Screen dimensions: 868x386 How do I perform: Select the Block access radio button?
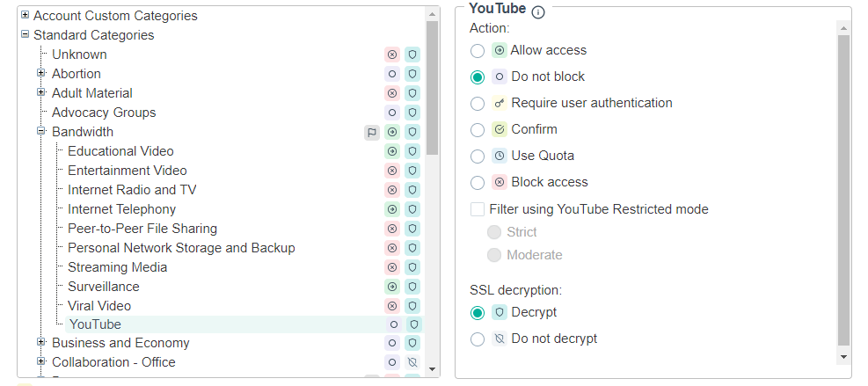coord(478,182)
